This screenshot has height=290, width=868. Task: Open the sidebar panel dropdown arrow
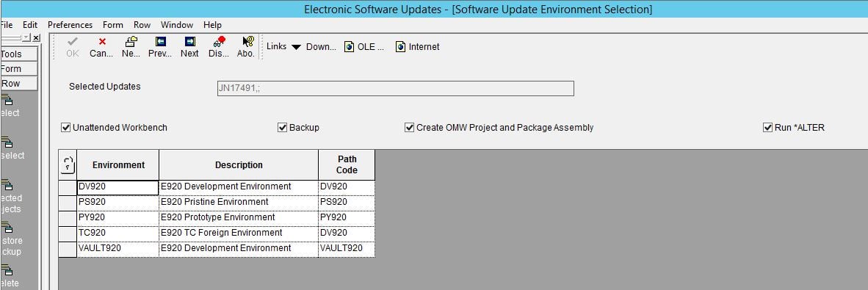pyautogui.click(x=26, y=37)
